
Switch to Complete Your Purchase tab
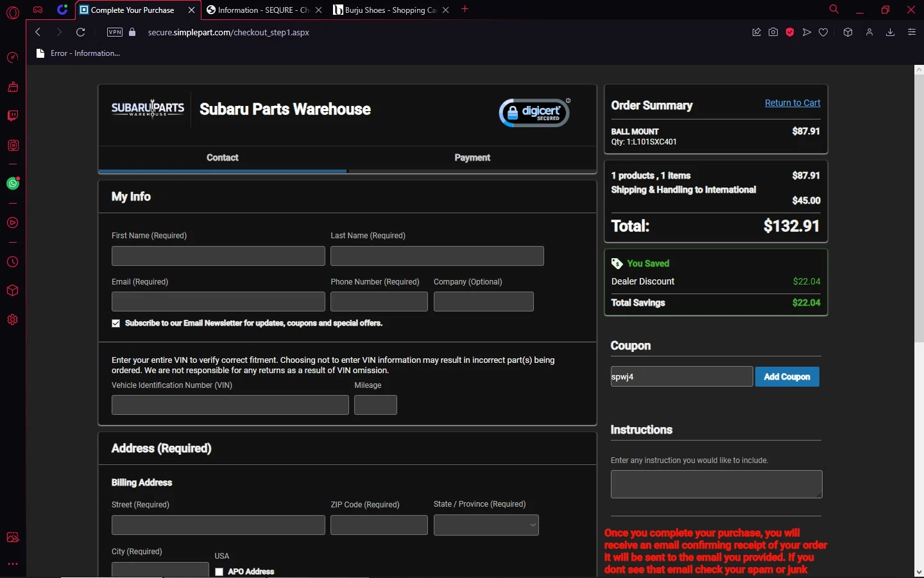137,10
